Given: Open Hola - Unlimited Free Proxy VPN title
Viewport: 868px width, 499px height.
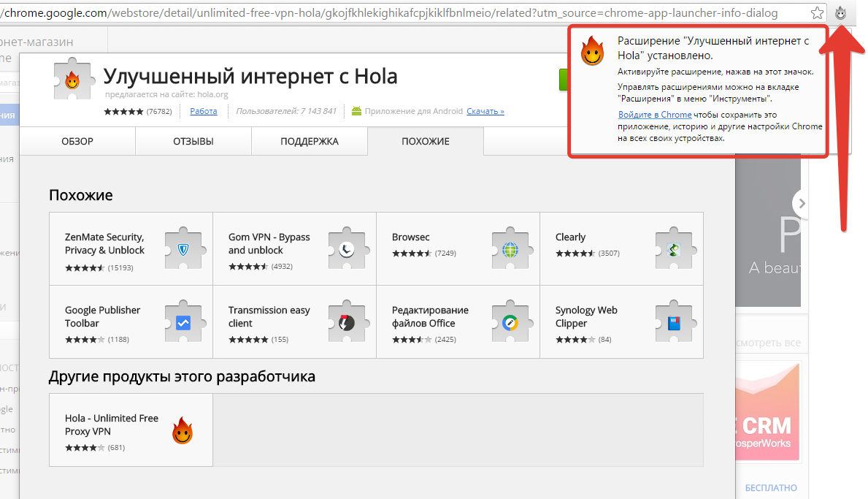Looking at the screenshot, I should (111, 424).
